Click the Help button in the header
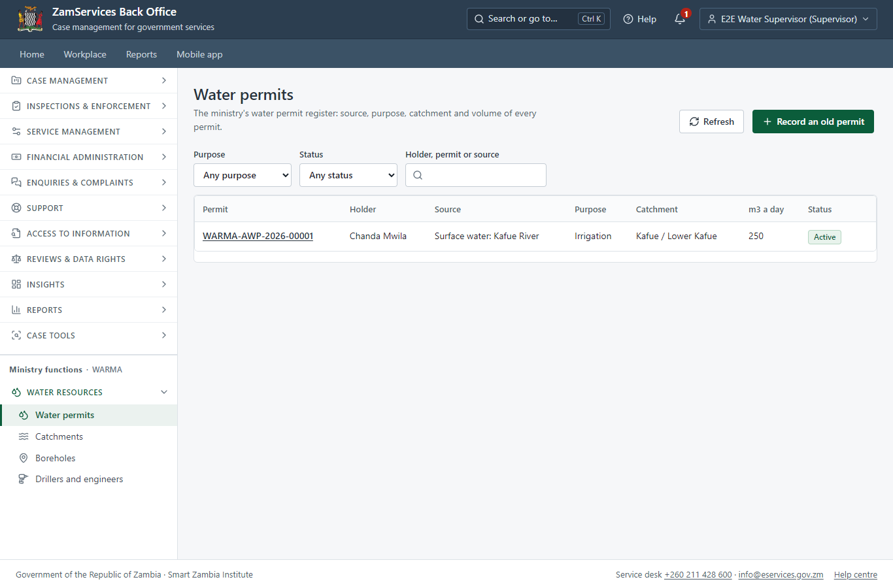 coord(640,19)
